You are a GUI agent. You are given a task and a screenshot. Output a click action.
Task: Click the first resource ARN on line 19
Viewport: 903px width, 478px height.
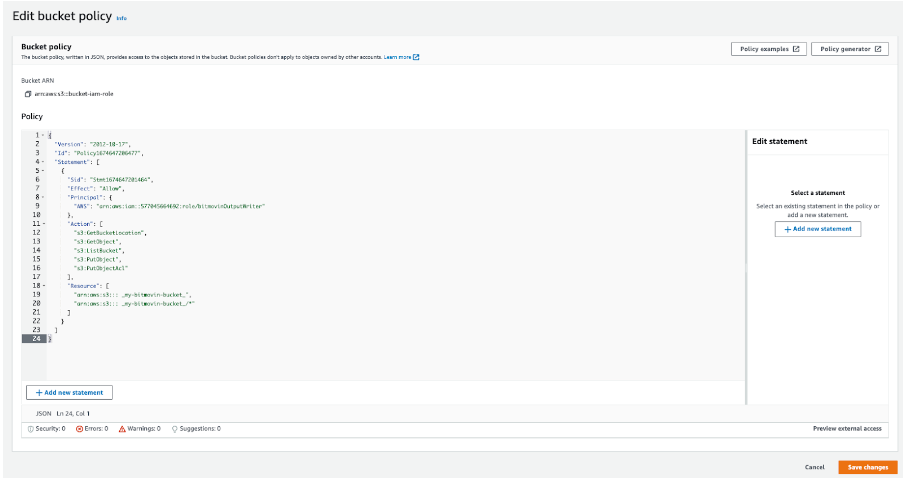tap(132, 295)
